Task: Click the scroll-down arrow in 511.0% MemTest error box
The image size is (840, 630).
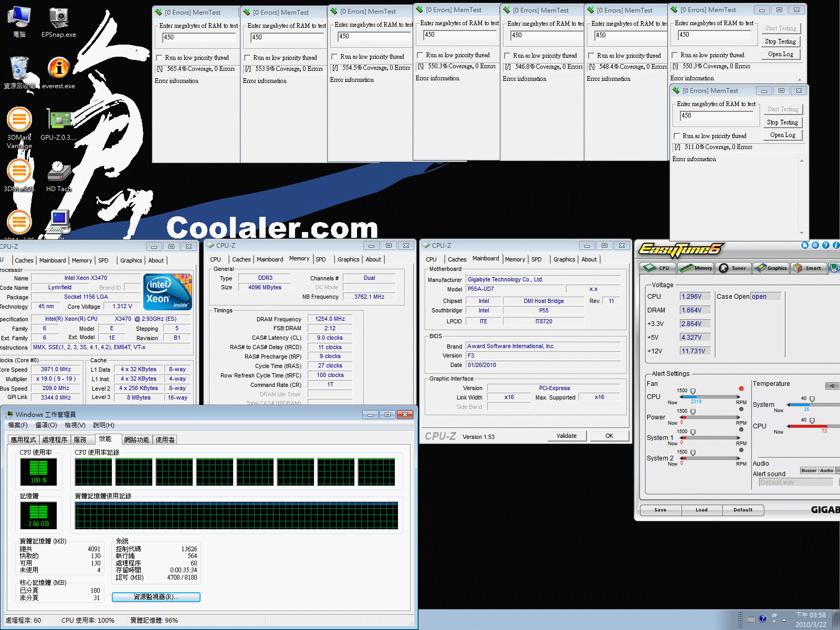Action: [802, 233]
